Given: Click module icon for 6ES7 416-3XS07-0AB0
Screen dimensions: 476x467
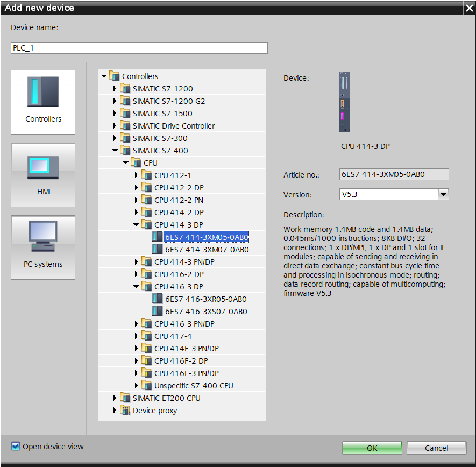Looking at the screenshot, I should pos(157,311).
